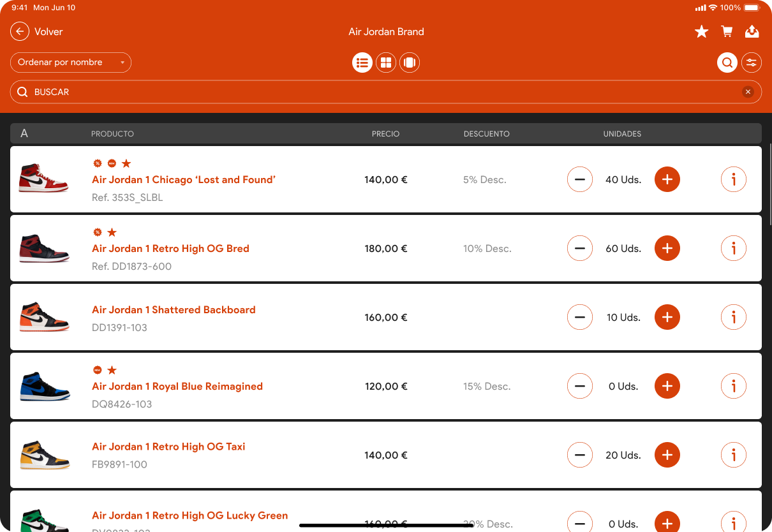772x532 pixels.
Task: Show info for Royal Blue Reimagined
Action: point(734,386)
